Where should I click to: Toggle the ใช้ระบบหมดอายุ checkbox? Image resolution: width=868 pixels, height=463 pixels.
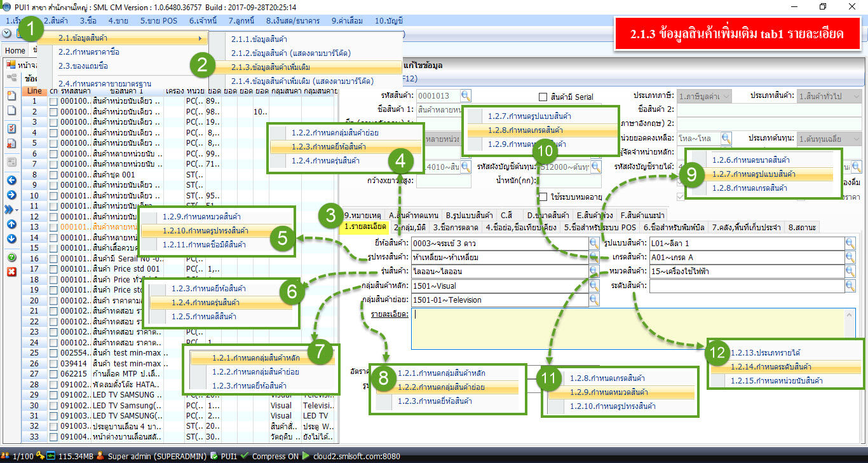[543, 197]
